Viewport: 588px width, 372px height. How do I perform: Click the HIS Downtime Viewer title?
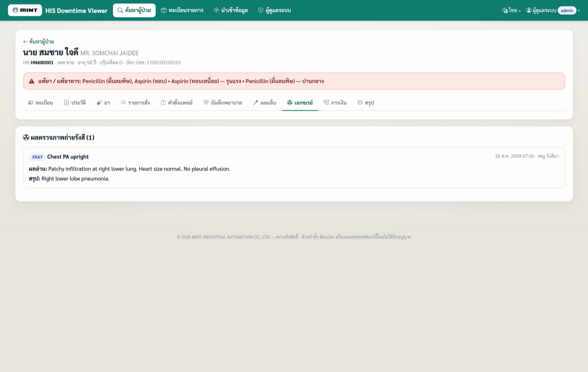point(76,10)
